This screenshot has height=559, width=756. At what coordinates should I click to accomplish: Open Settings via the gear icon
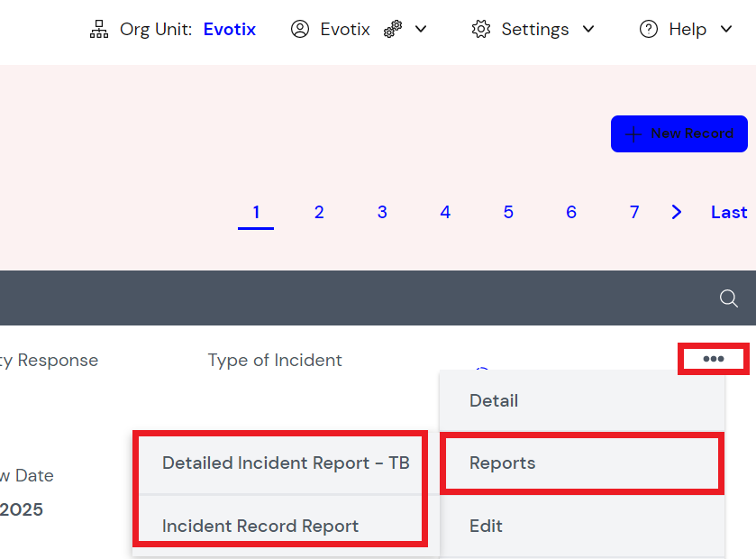click(x=481, y=28)
